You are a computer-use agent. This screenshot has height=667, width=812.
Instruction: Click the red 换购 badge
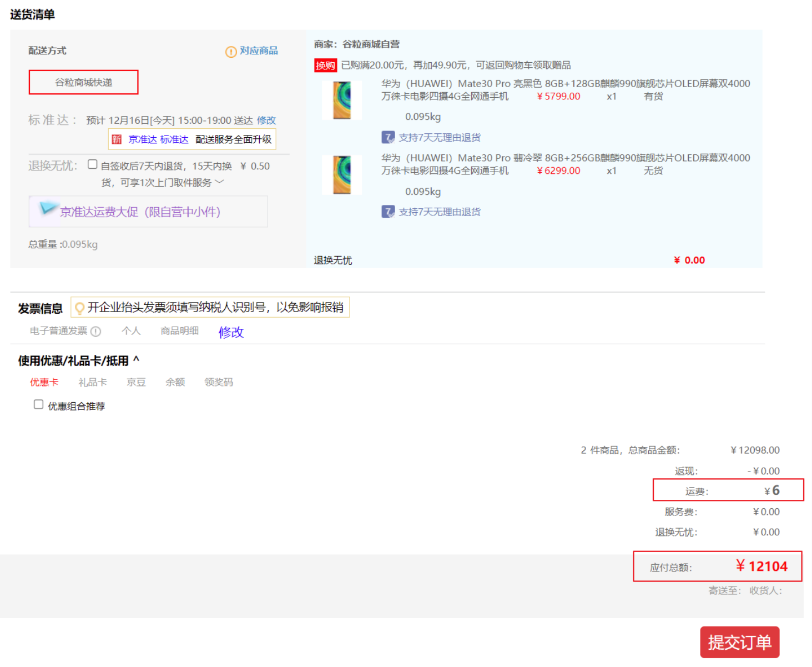tap(325, 66)
